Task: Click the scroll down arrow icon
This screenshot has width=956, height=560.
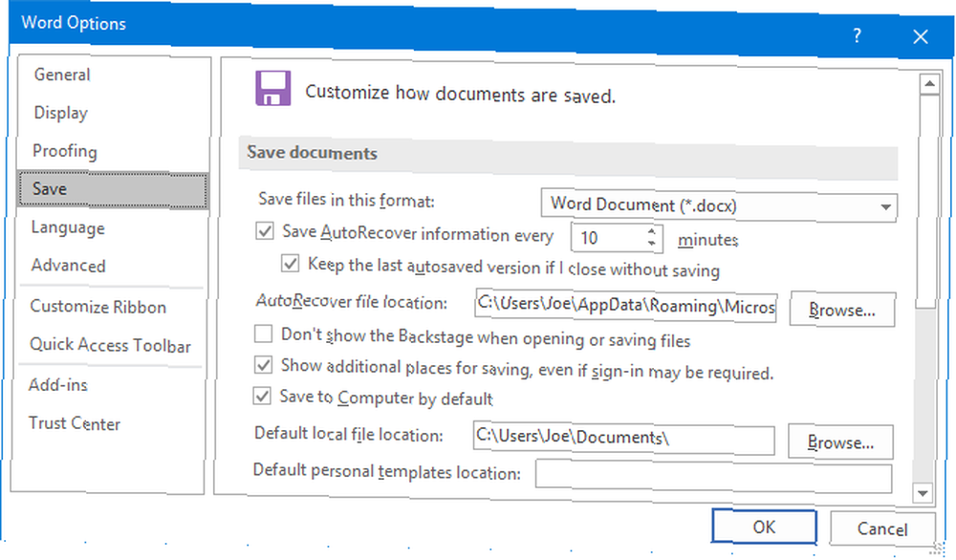Action: tap(923, 492)
